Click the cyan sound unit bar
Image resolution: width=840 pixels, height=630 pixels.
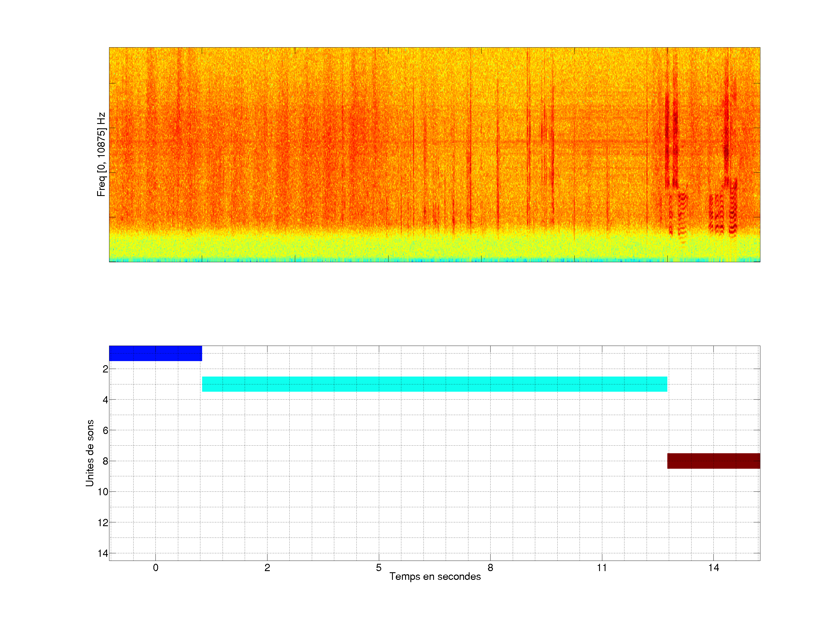point(434,384)
